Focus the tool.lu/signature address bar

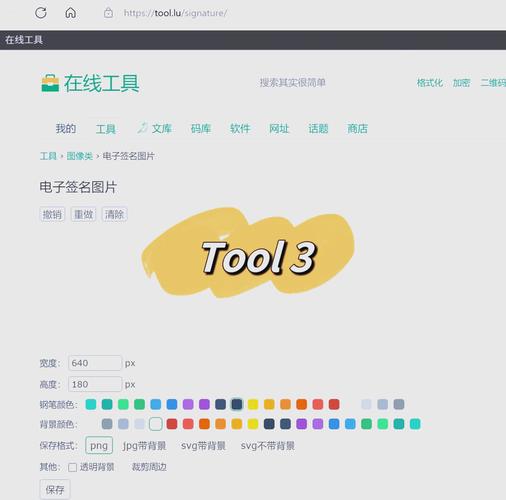tap(175, 13)
